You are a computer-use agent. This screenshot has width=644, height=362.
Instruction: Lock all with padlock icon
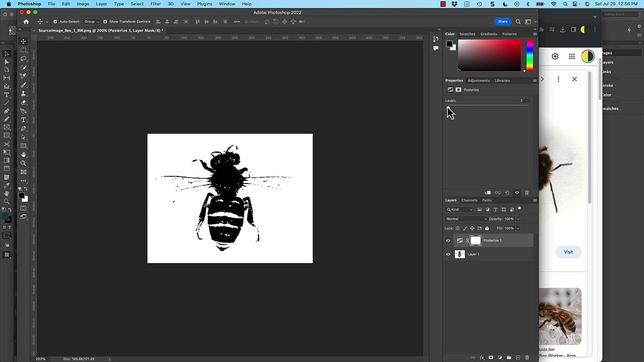(x=487, y=228)
